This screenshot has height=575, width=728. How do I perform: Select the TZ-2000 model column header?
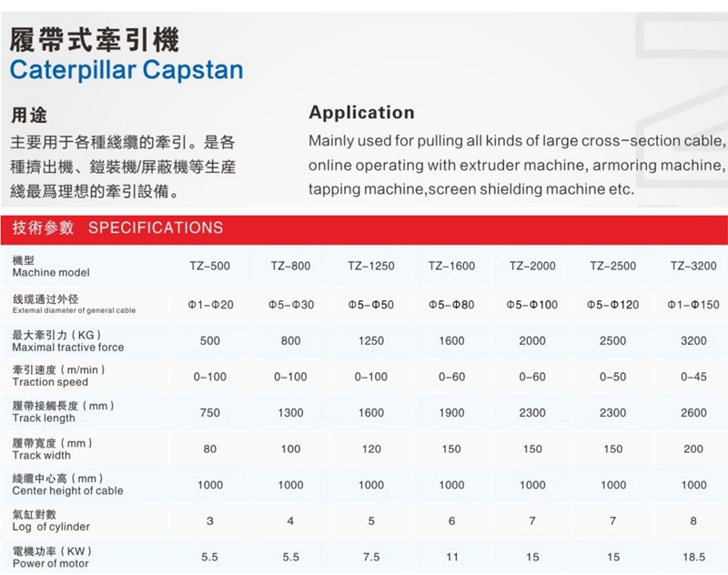coord(532,267)
